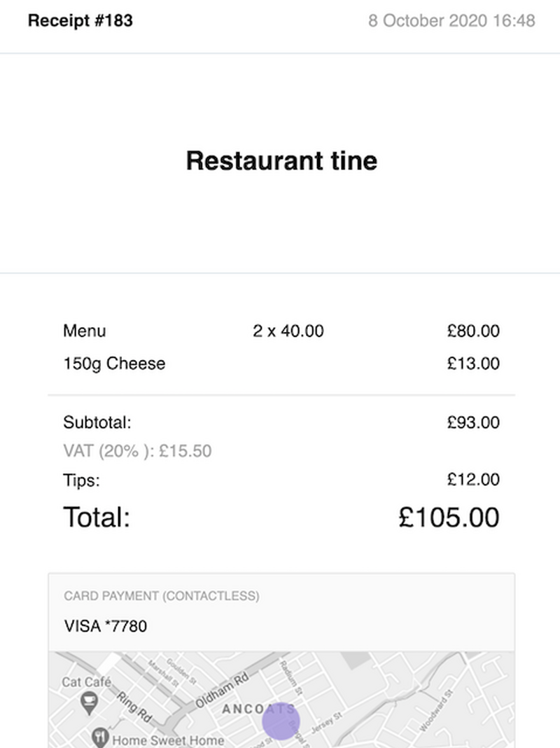This screenshot has height=748, width=560.
Task: Click the Total amount £105.00
Action: point(449,518)
